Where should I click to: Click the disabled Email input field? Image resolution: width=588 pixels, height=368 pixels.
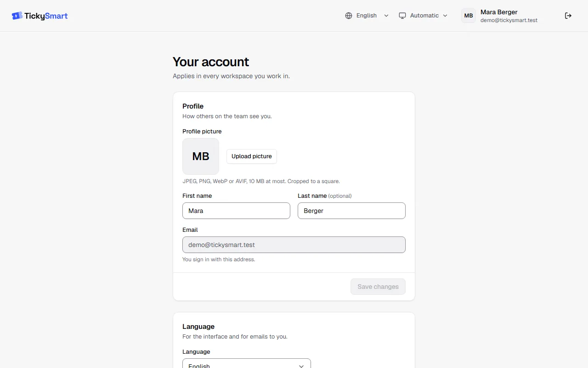(x=294, y=245)
